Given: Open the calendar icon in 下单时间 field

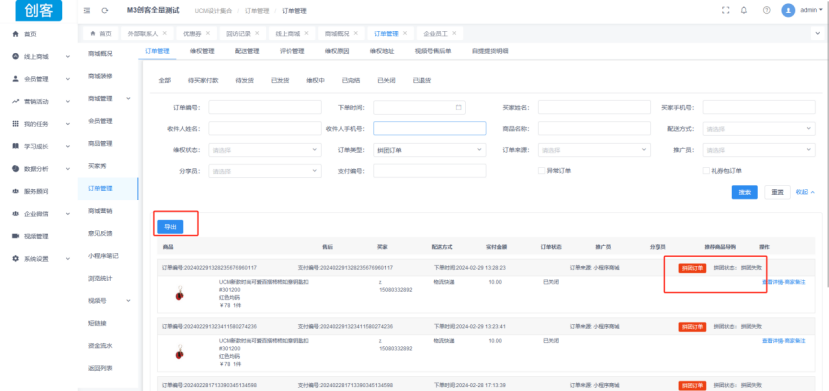Looking at the screenshot, I should [459, 107].
